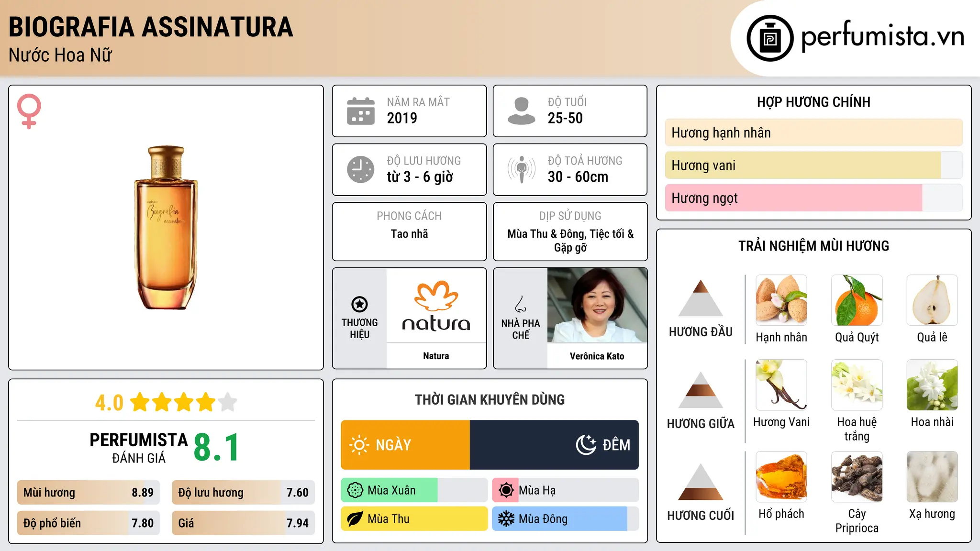
Task: Click the Thời gian khuyên dùng heading
Action: (490, 399)
